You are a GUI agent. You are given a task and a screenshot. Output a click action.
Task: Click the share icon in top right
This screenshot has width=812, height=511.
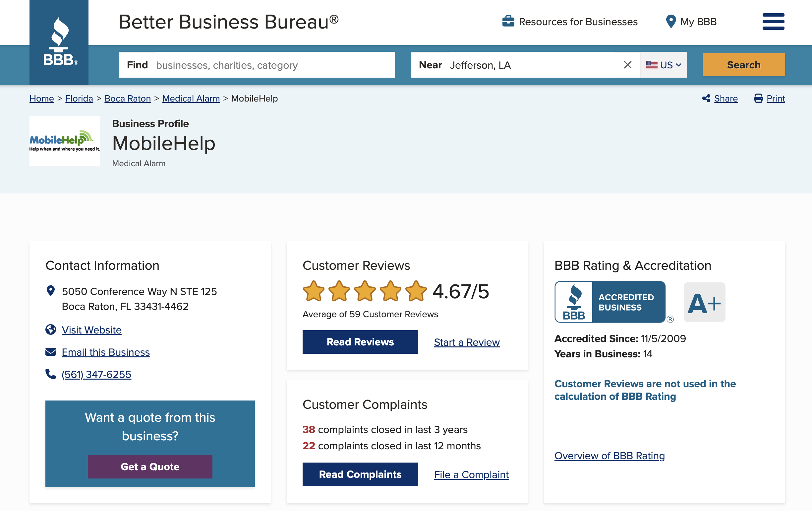pyautogui.click(x=706, y=98)
